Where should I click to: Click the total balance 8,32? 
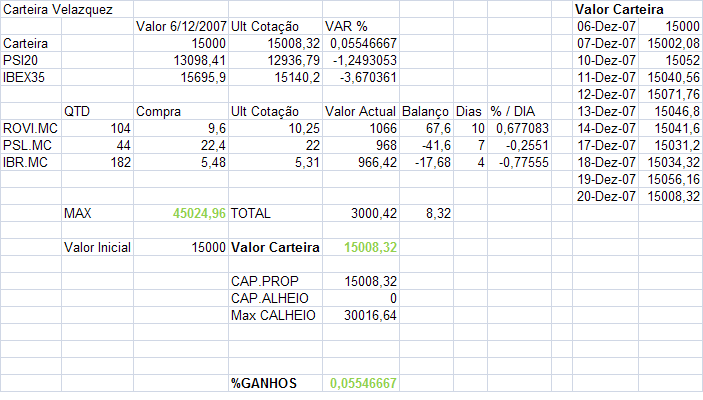click(438, 213)
